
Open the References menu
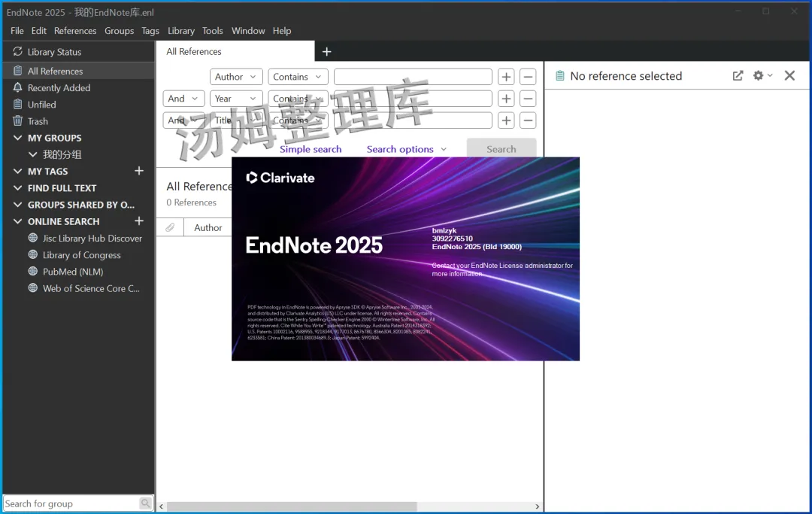coord(75,31)
